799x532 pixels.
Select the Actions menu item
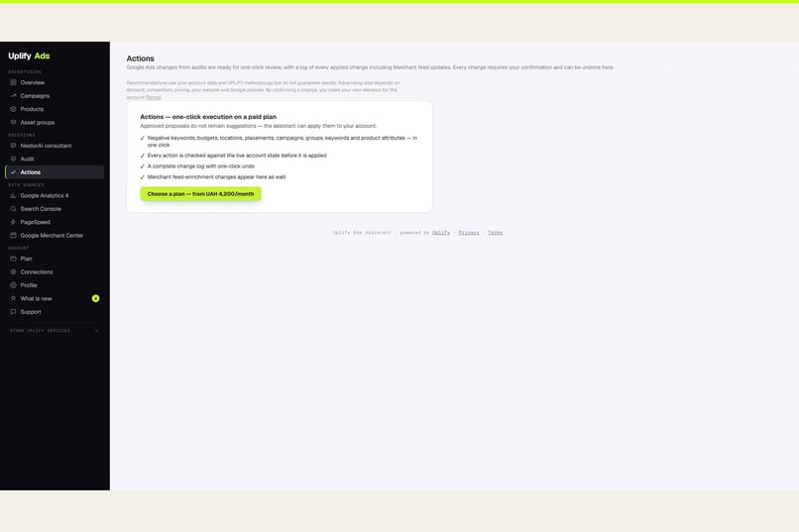click(55, 172)
